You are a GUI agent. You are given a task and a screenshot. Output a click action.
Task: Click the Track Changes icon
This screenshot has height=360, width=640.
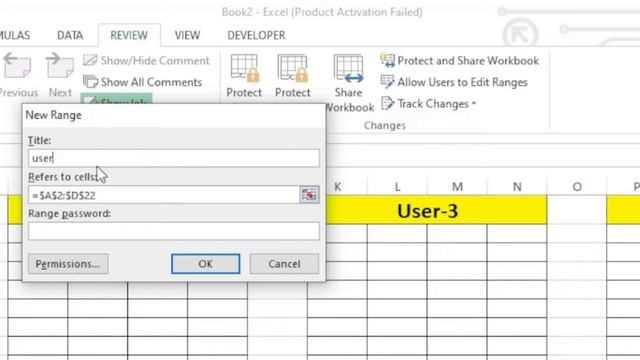click(x=387, y=104)
